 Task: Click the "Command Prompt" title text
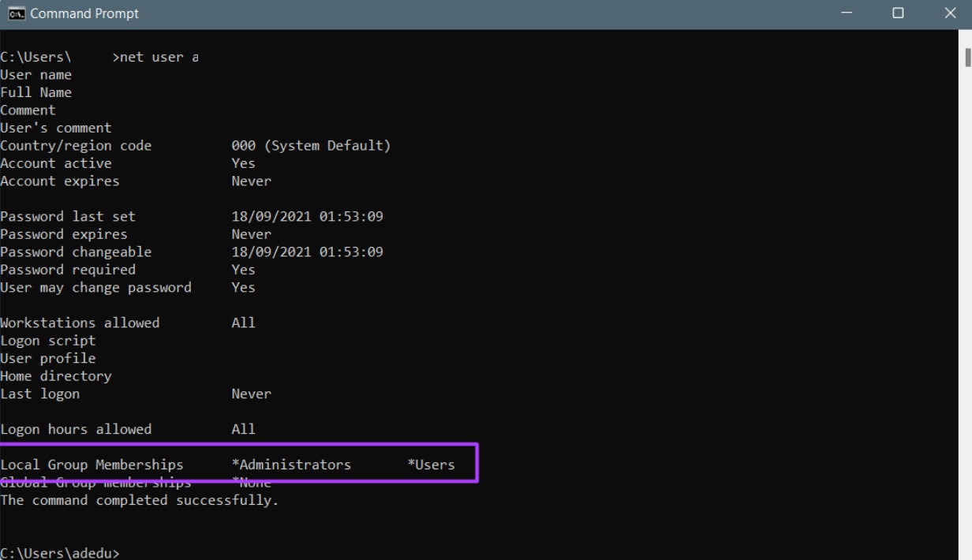coord(84,14)
